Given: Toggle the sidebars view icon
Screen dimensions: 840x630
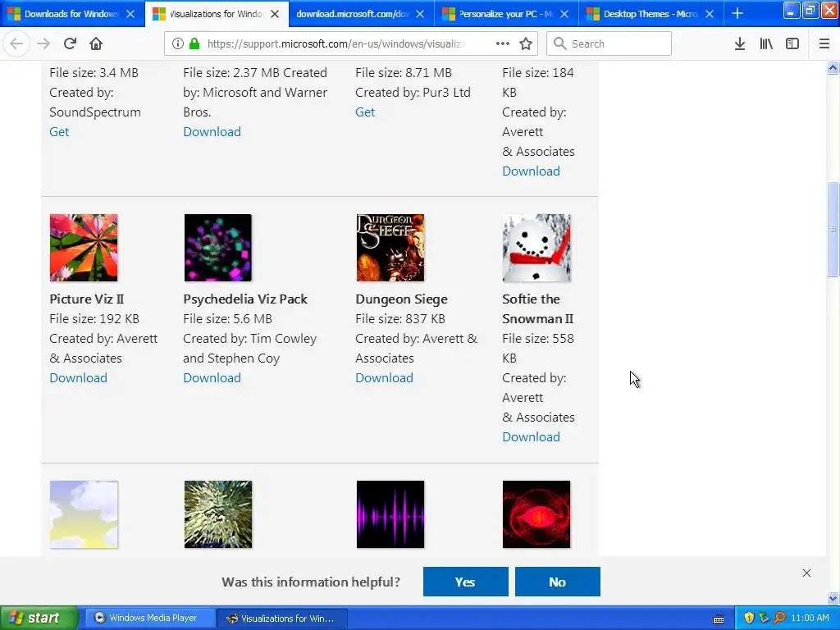Looking at the screenshot, I should pyautogui.click(x=792, y=43).
